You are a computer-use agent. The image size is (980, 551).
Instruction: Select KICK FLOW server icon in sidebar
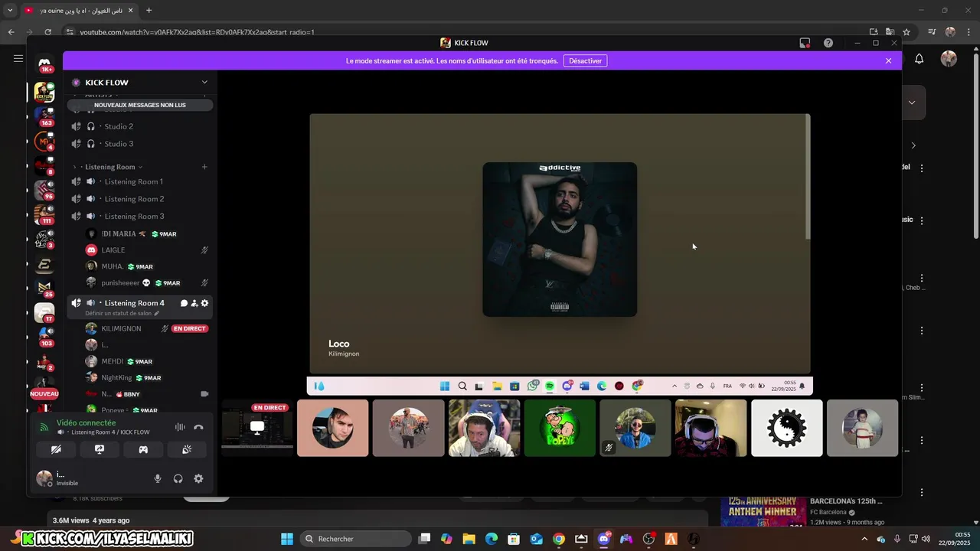click(44, 92)
